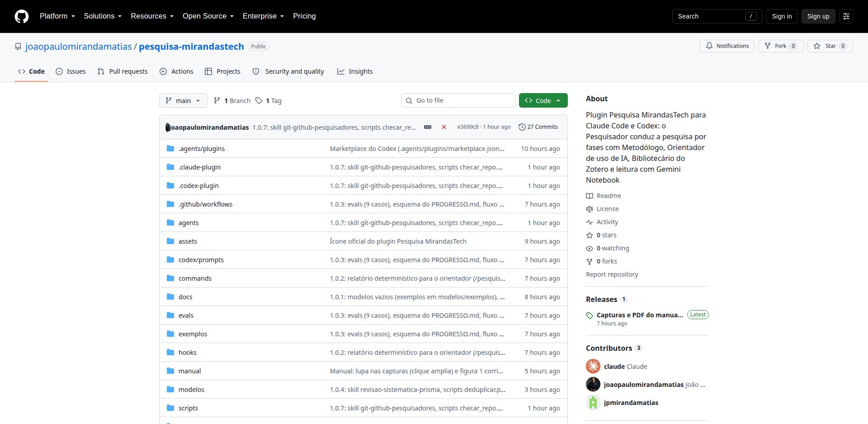The width and height of the screenshot is (868, 424).
Task: Open the green Code dropdown button
Action: click(543, 100)
